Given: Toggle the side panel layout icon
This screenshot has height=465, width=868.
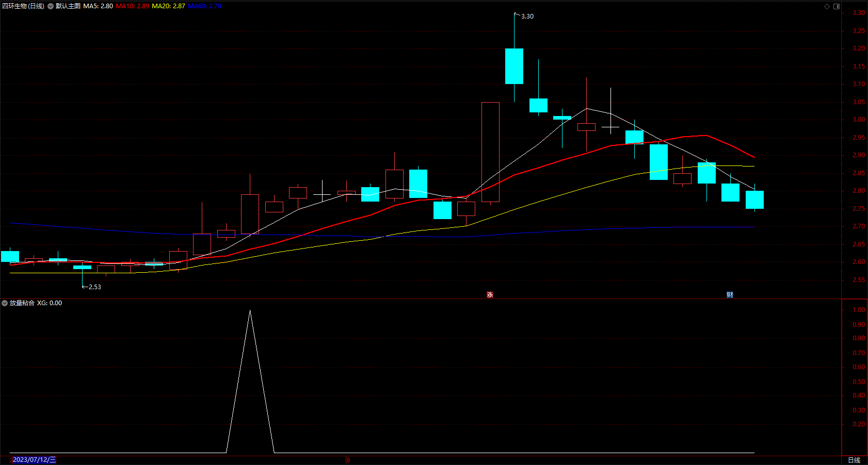Looking at the screenshot, I should pyautogui.click(x=837, y=6).
